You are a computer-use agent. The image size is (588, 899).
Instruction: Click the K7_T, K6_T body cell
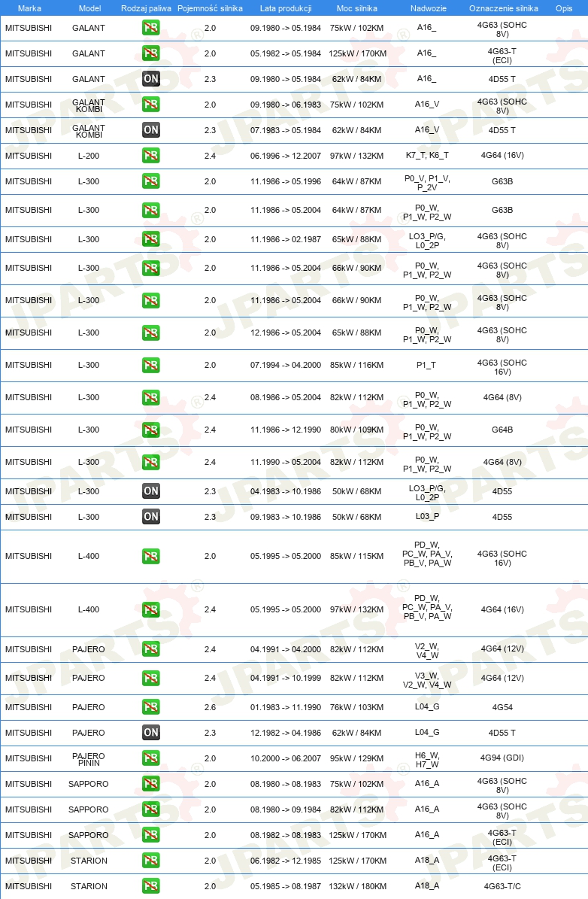pyautogui.click(x=427, y=156)
